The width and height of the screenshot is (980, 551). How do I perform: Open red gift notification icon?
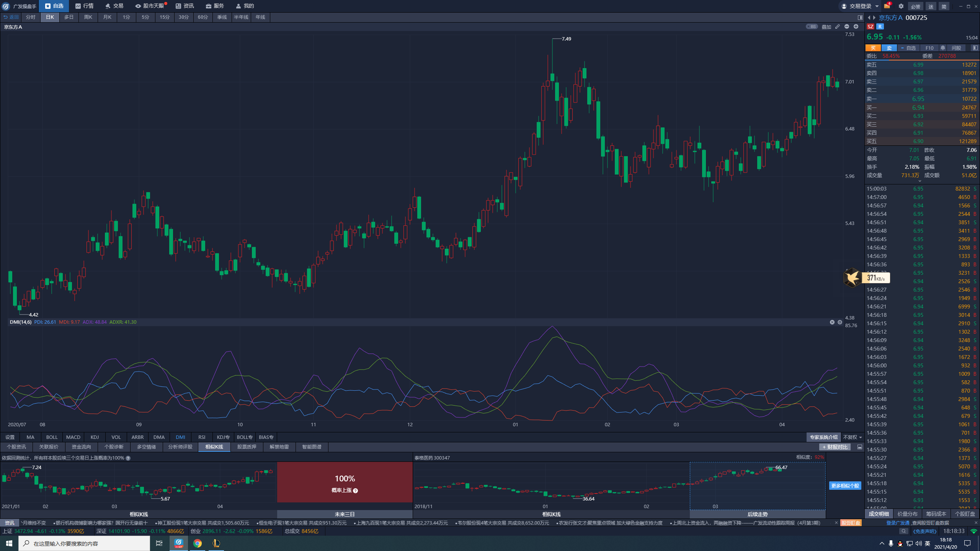pos(887,6)
